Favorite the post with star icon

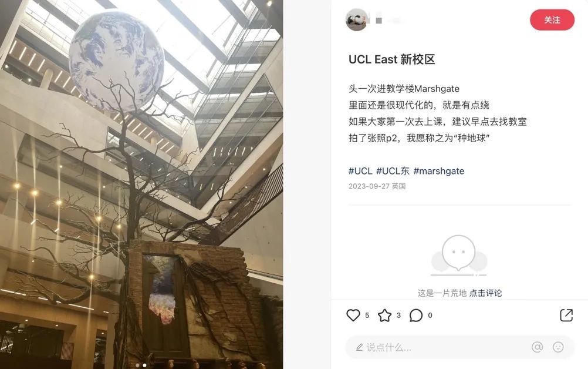(x=384, y=316)
